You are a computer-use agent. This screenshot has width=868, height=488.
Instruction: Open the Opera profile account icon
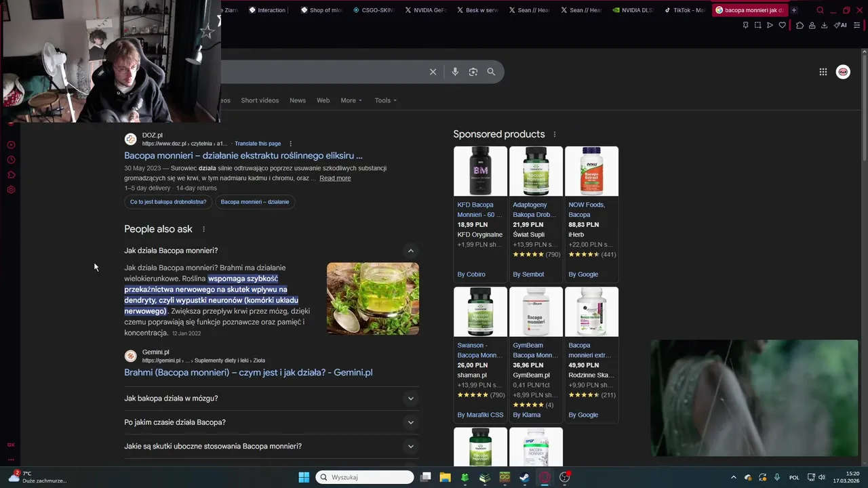pyautogui.click(x=812, y=25)
